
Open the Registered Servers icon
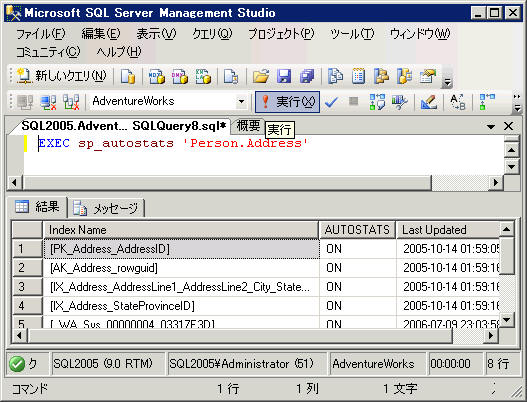(335, 76)
